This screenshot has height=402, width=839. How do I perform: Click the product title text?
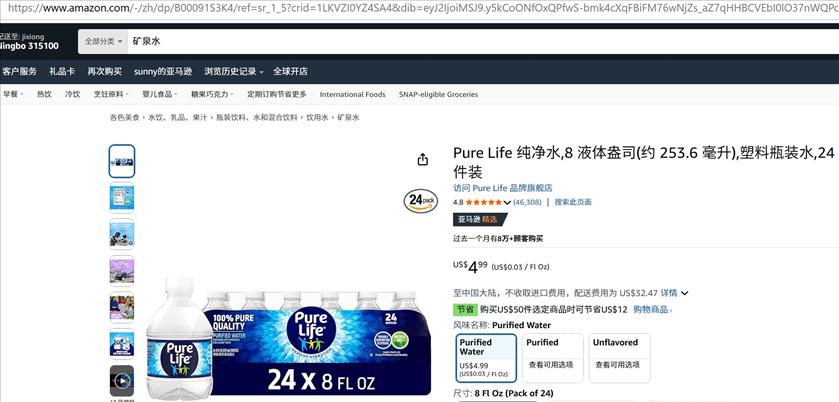(644, 162)
